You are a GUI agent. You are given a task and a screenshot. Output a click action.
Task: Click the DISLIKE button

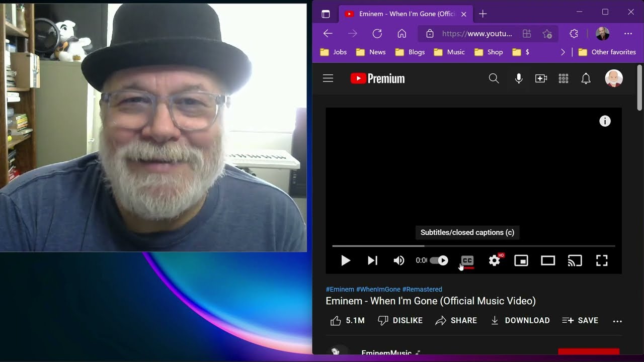tap(400, 320)
